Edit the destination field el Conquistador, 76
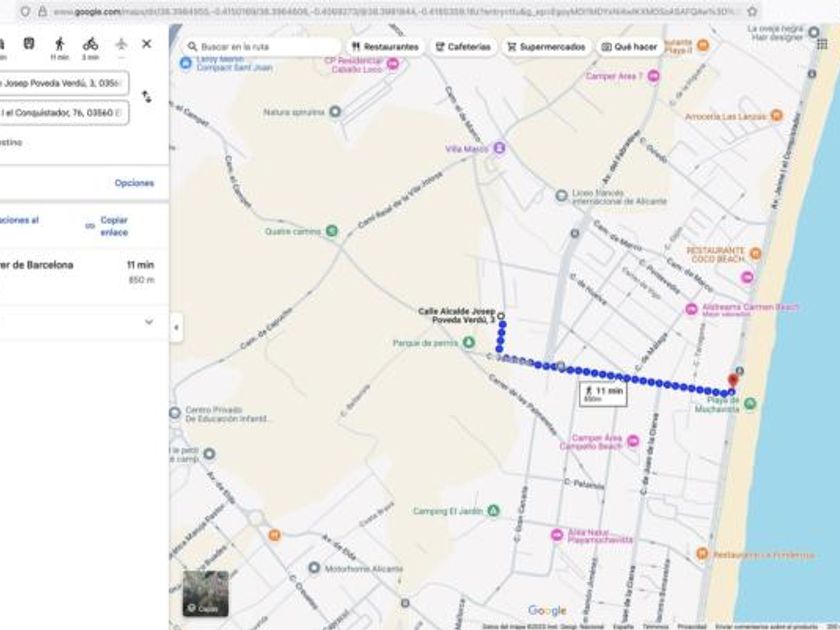This screenshot has width=840, height=630. [x=63, y=112]
